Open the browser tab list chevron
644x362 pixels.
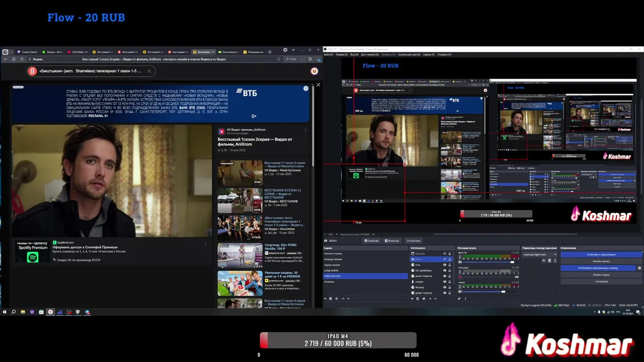pyautogui.click(x=12, y=52)
